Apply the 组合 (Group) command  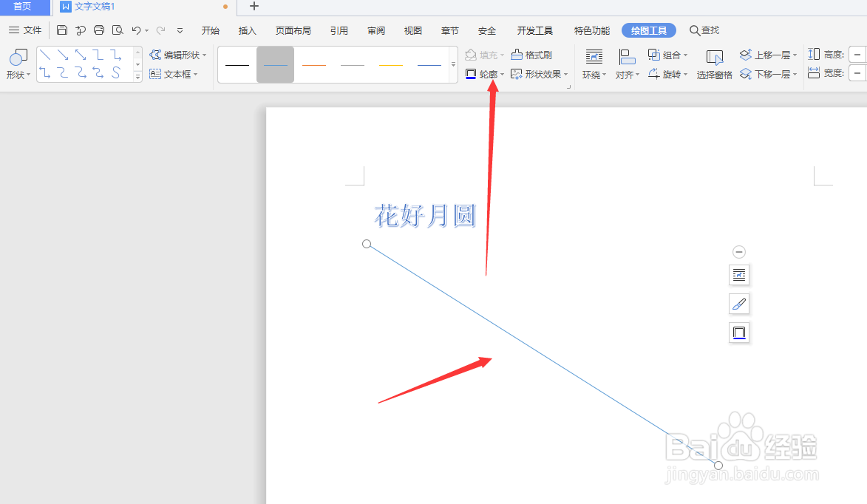tap(667, 54)
